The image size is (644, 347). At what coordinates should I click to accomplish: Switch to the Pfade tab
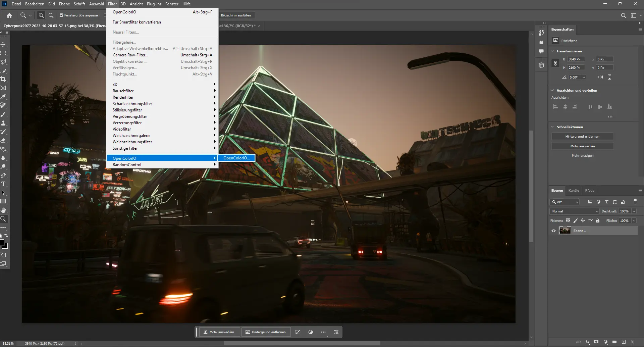pyautogui.click(x=590, y=191)
